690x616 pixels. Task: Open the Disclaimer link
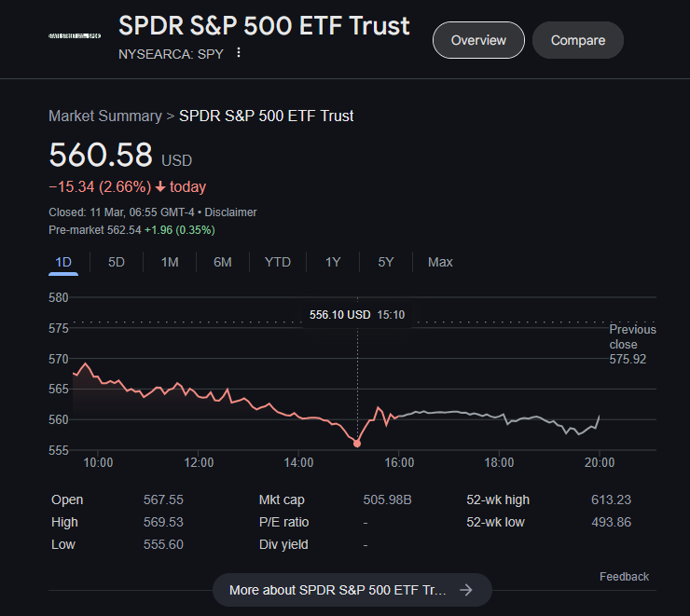230,212
